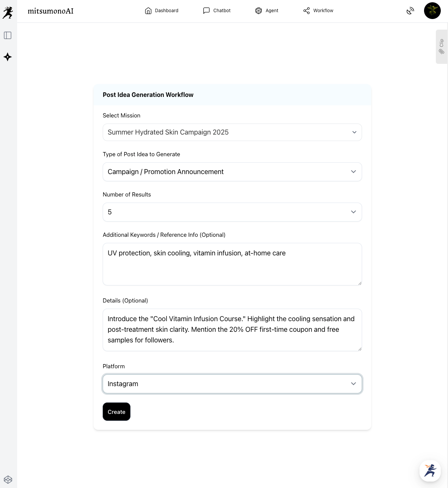
Task: Navigate to the Workflow page
Action: (318, 11)
